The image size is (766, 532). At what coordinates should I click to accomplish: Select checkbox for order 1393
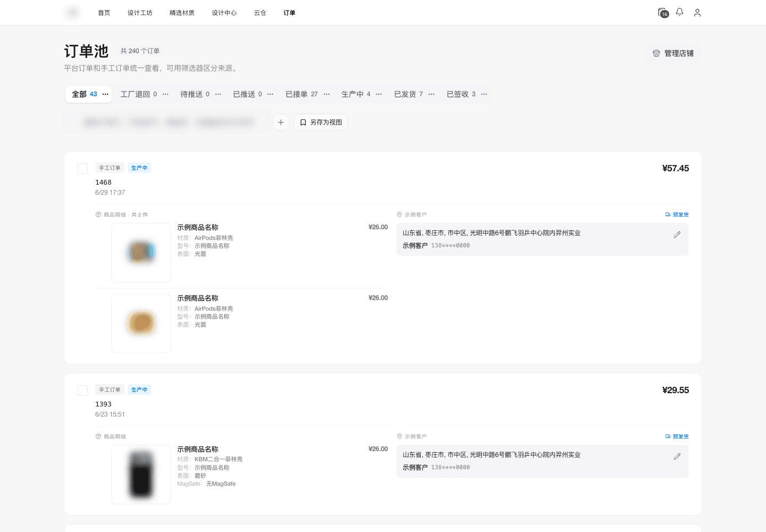[82, 390]
